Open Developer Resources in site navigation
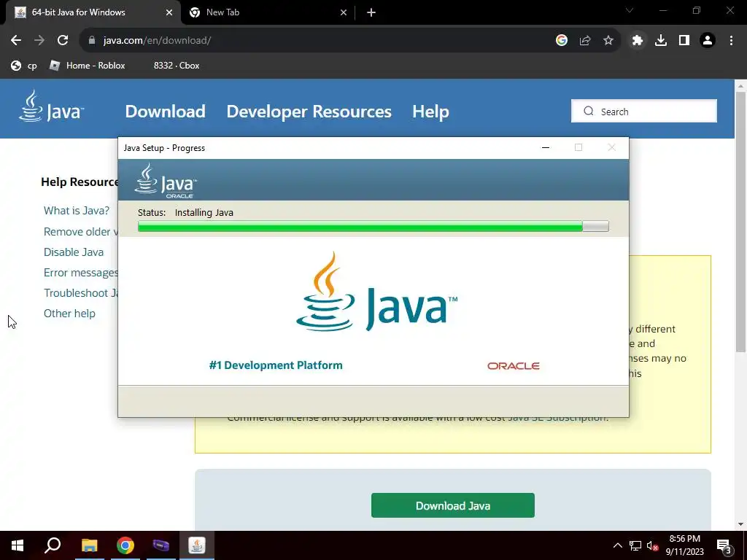 click(309, 112)
